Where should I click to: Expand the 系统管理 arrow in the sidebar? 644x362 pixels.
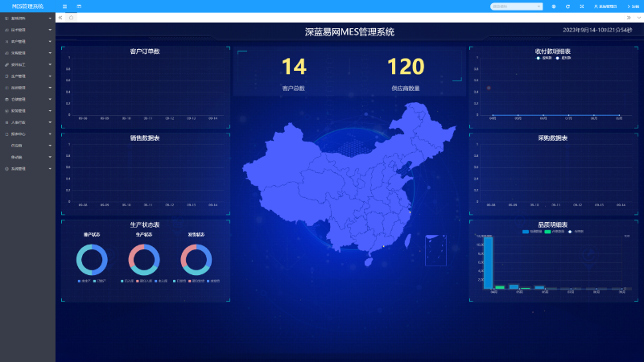[x=50, y=169]
